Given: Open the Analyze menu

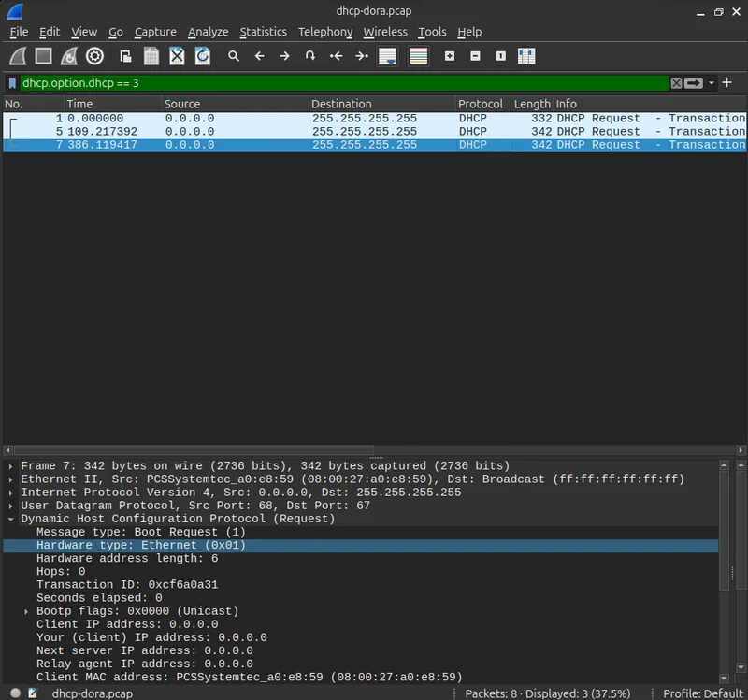Looking at the screenshot, I should pyautogui.click(x=208, y=32).
